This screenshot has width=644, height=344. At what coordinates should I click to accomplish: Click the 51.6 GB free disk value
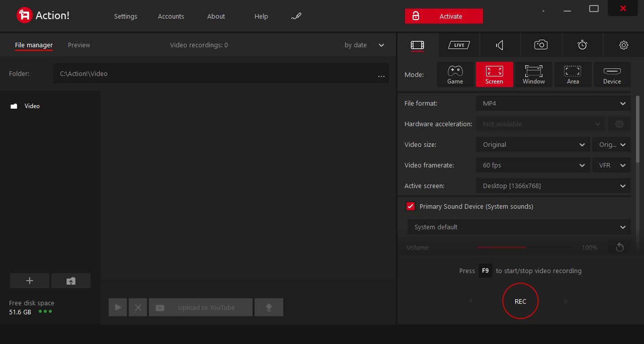[x=20, y=312]
